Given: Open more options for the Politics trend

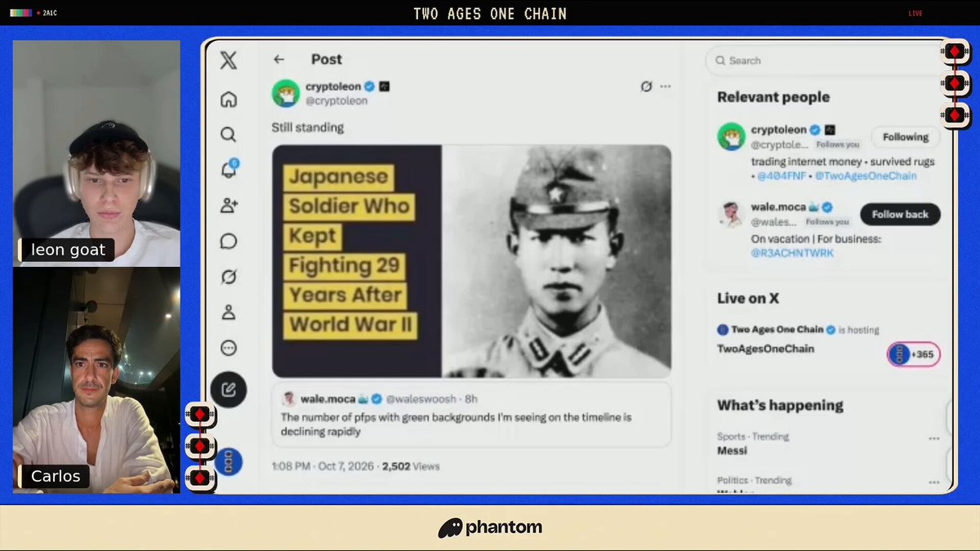Looking at the screenshot, I should (x=933, y=482).
